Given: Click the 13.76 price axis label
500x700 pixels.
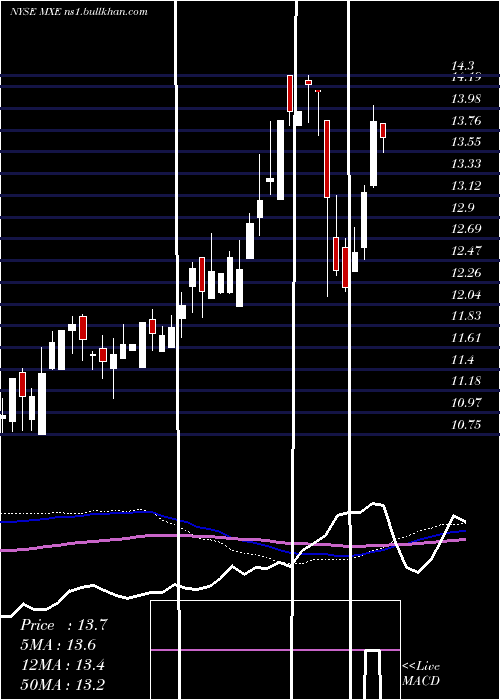Looking at the screenshot, I should point(466,121).
